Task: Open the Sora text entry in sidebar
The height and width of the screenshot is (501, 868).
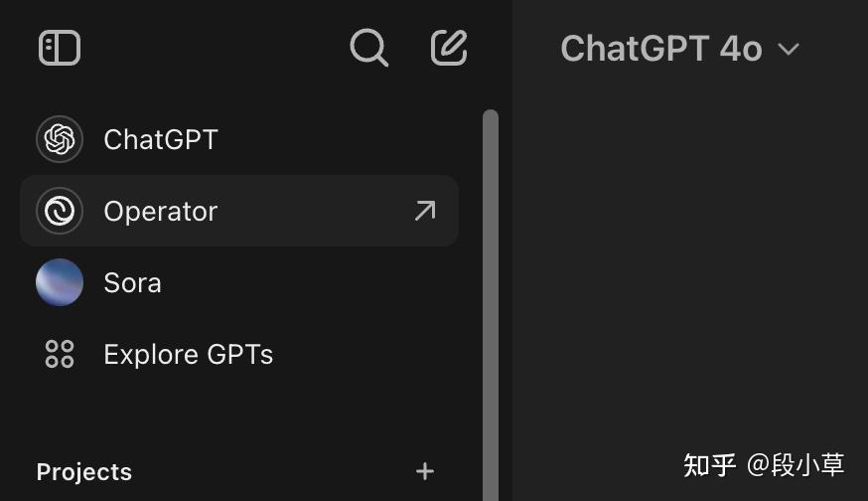Action: click(x=132, y=282)
